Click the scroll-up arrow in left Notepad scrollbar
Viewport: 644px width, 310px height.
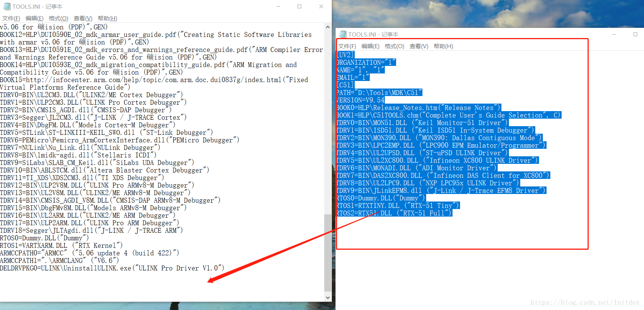point(328,27)
